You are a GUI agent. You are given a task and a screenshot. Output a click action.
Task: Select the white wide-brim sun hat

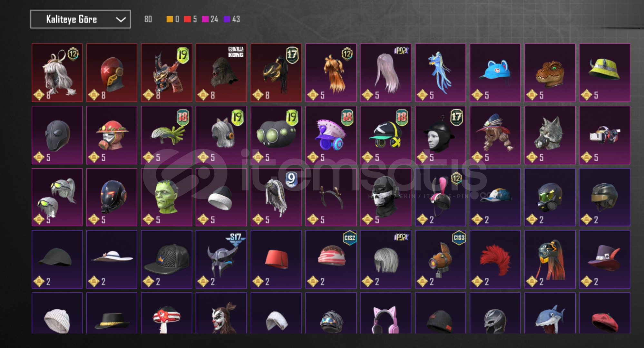112,259
